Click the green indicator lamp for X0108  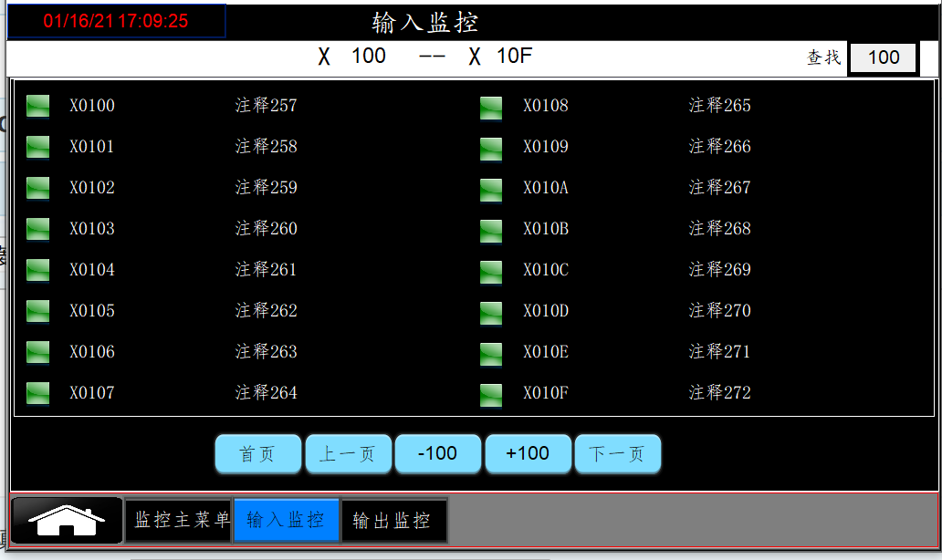[491, 108]
